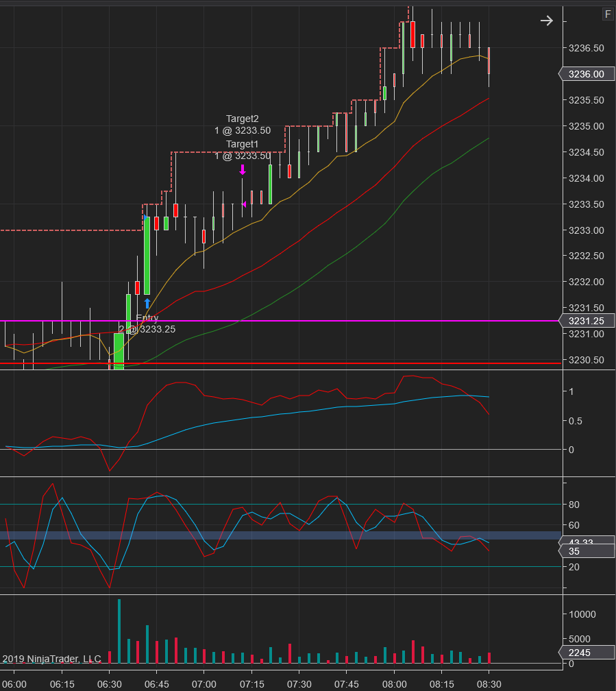The image size is (616, 691).
Task: Click the 06:45 time axis label
Action: pyautogui.click(x=157, y=684)
